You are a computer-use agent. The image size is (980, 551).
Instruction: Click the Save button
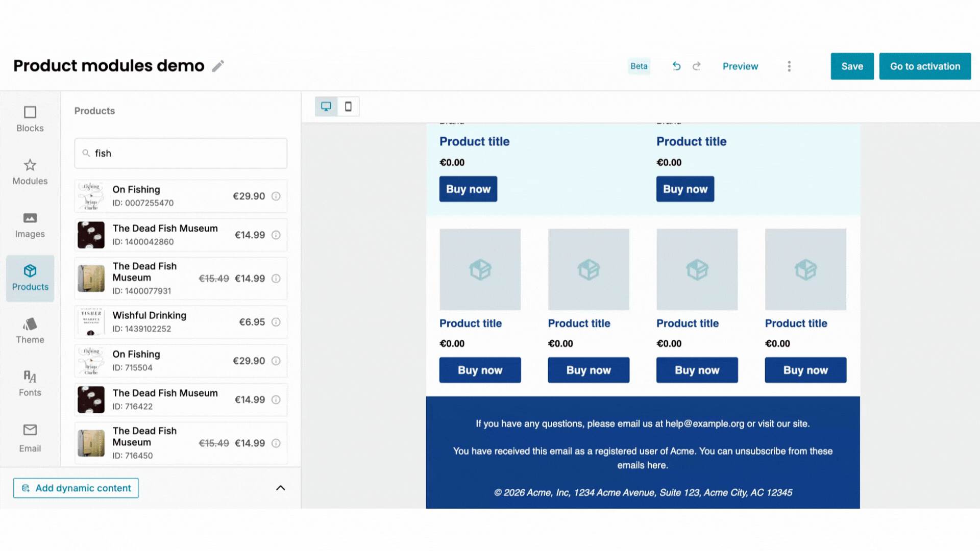click(852, 66)
